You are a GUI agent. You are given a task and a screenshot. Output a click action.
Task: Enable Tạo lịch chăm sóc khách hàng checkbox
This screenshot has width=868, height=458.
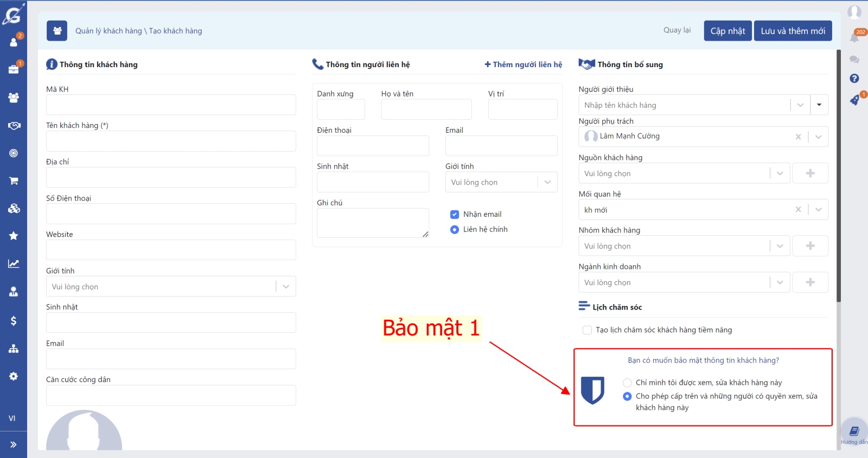[x=587, y=330]
